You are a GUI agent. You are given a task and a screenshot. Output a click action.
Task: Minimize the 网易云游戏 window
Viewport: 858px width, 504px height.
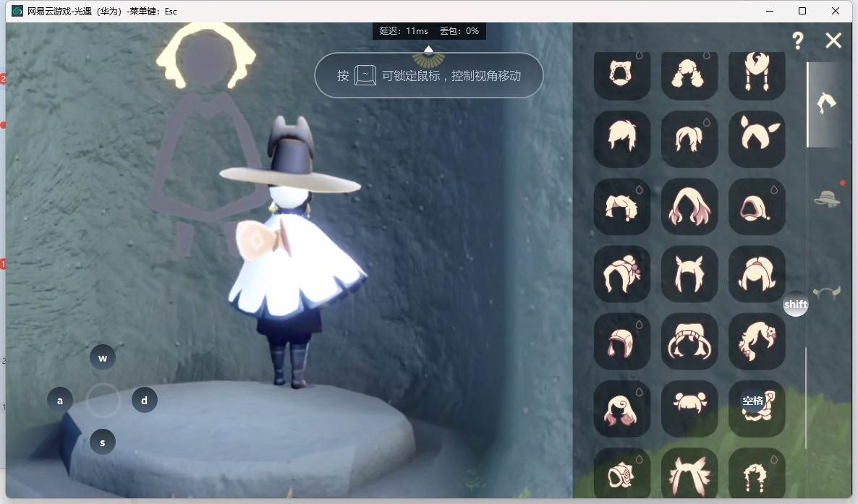769,11
